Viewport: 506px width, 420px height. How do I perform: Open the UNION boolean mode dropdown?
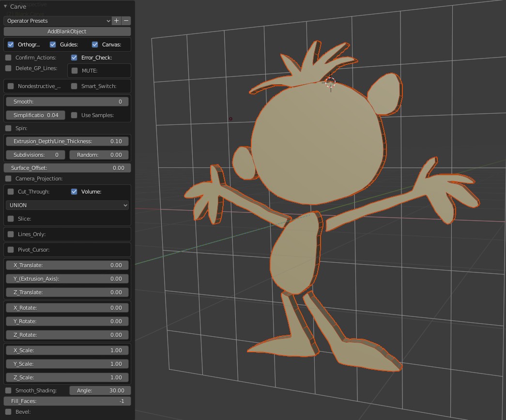pos(67,205)
